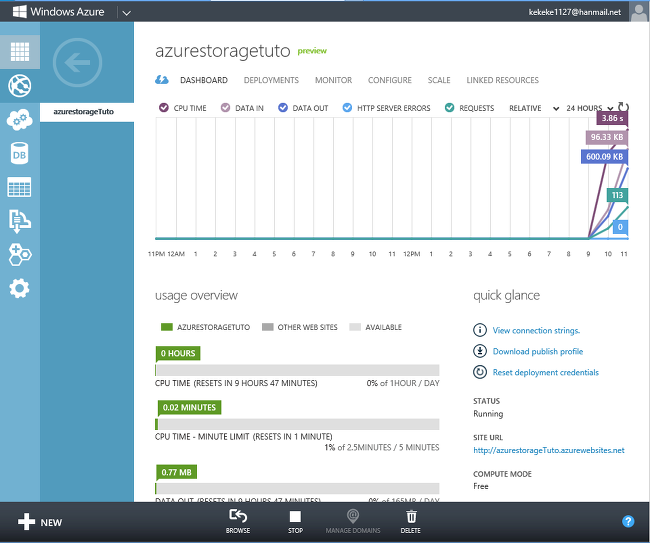Switch to the DEPLOYMENTS tab

coord(271,80)
